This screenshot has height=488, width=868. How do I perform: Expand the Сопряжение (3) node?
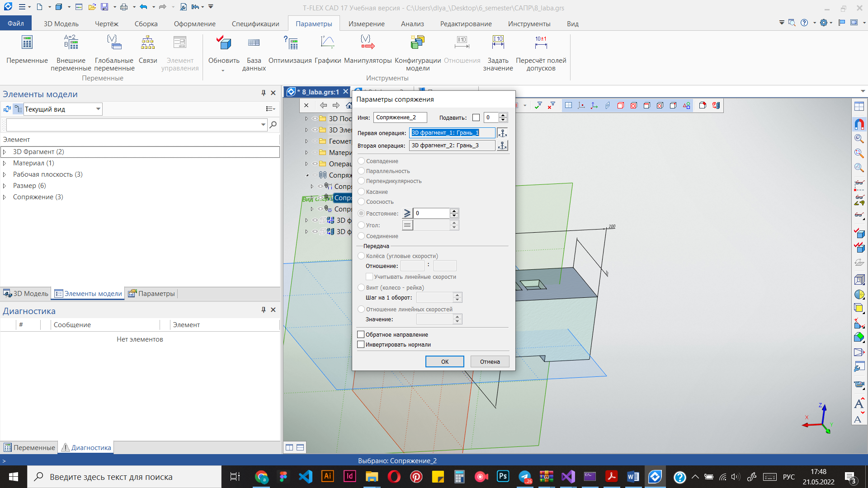click(x=5, y=197)
